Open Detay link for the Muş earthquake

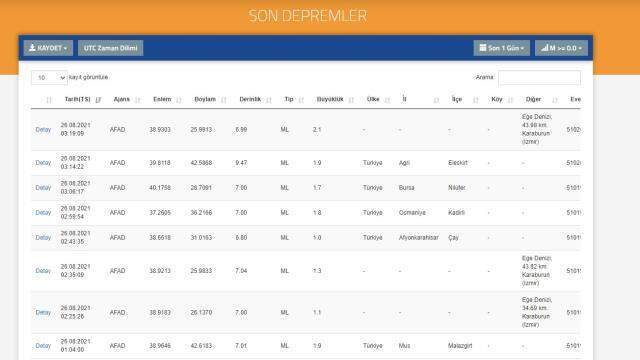click(x=43, y=346)
